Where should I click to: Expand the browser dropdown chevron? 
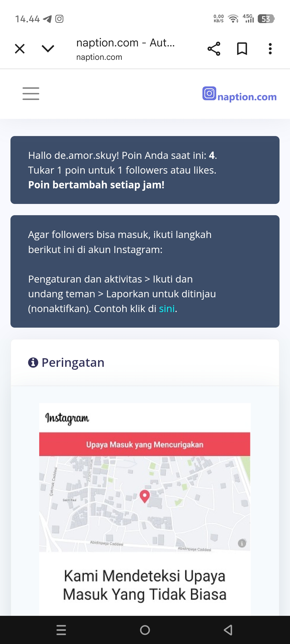tap(48, 49)
